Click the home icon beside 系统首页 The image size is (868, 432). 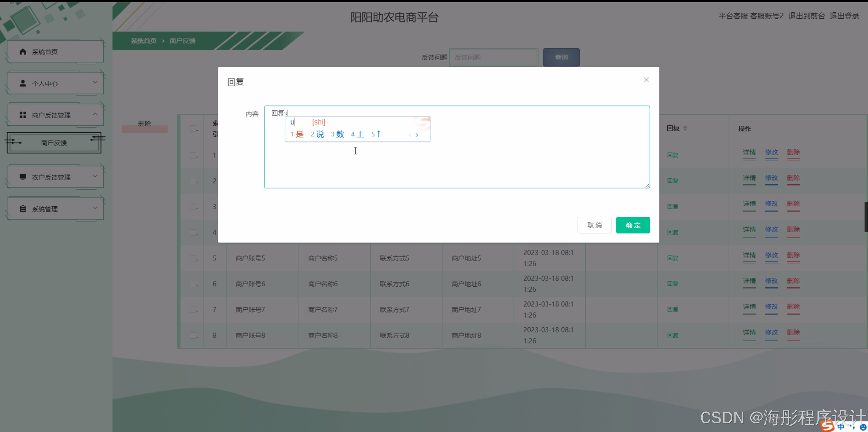pyautogui.click(x=23, y=52)
